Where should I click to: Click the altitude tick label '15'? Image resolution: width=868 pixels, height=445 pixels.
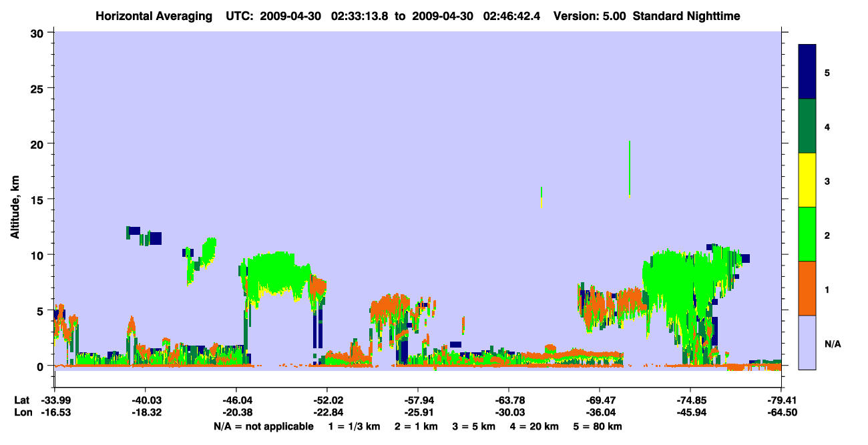pos(39,199)
